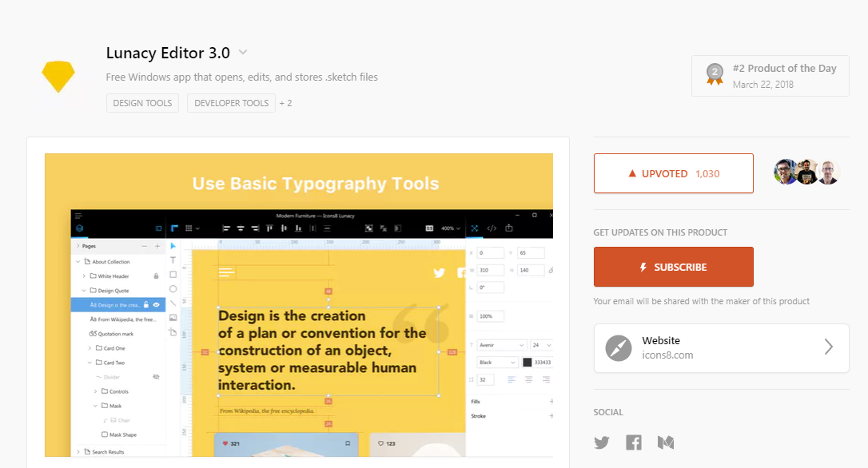Click the UPVOTED 1,030 button

coord(673,173)
